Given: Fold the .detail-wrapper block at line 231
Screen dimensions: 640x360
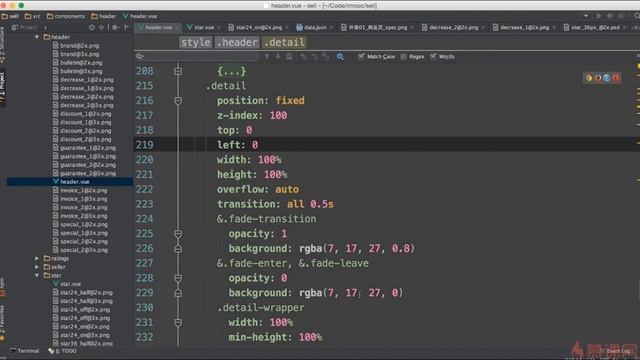Looking at the screenshot, I should tap(178, 322).
